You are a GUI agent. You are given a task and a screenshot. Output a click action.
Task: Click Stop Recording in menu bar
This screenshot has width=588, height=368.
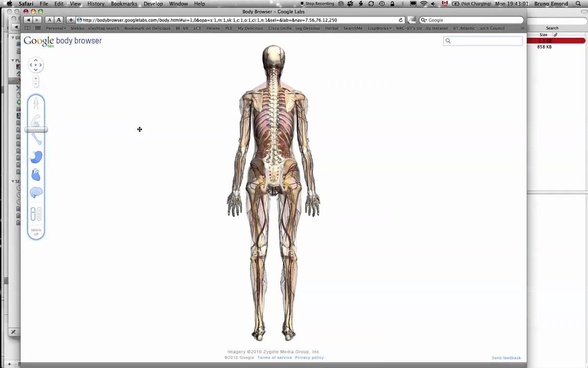point(317,4)
